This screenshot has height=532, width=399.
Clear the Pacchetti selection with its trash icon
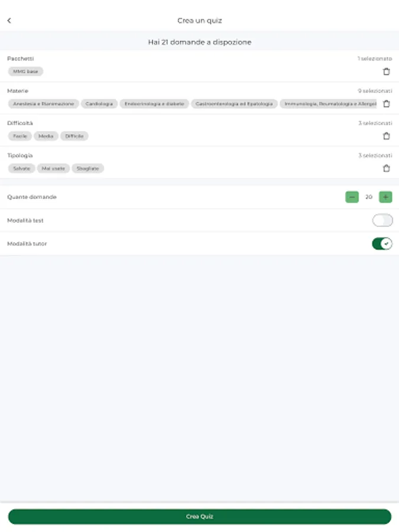(387, 72)
